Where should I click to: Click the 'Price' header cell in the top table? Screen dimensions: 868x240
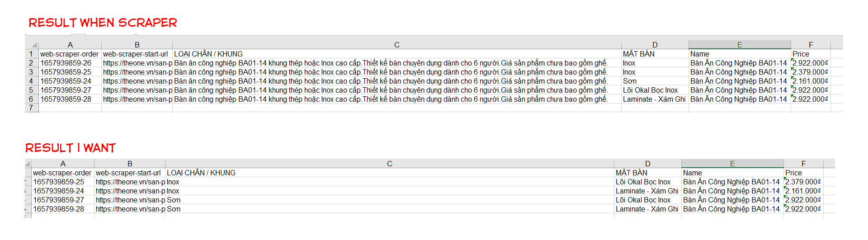coord(801,54)
